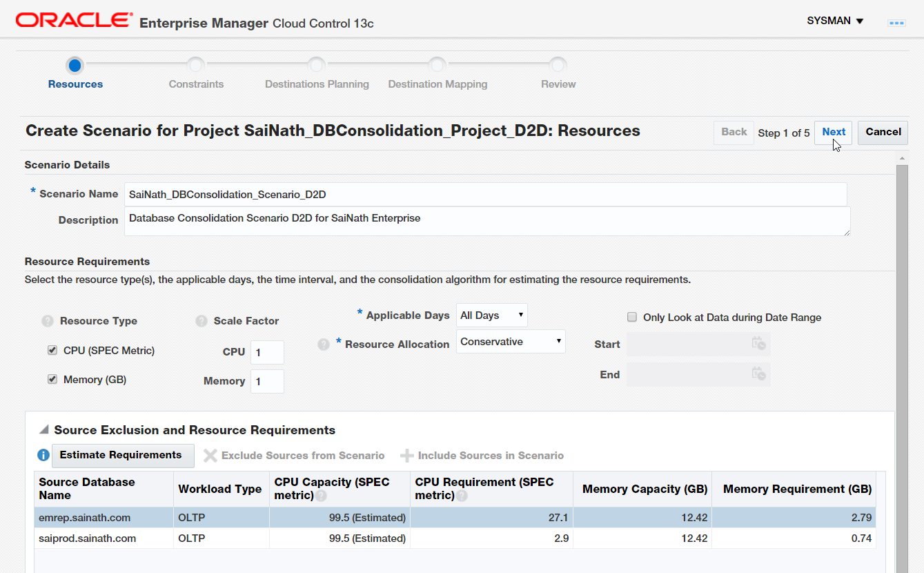The height and width of the screenshot is (573, 924).
Task: Click the CPU Capacity (SPEC metric) column header
Action: [x=340, y=489]
